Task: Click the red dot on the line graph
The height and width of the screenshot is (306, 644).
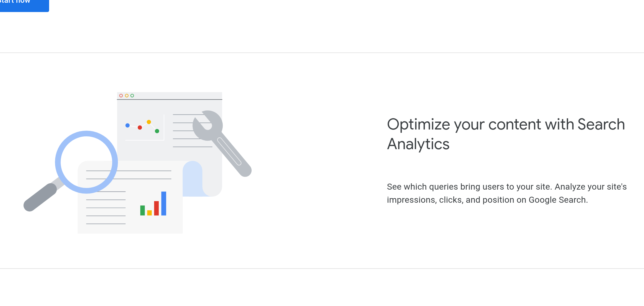Action: click(140, 127)
